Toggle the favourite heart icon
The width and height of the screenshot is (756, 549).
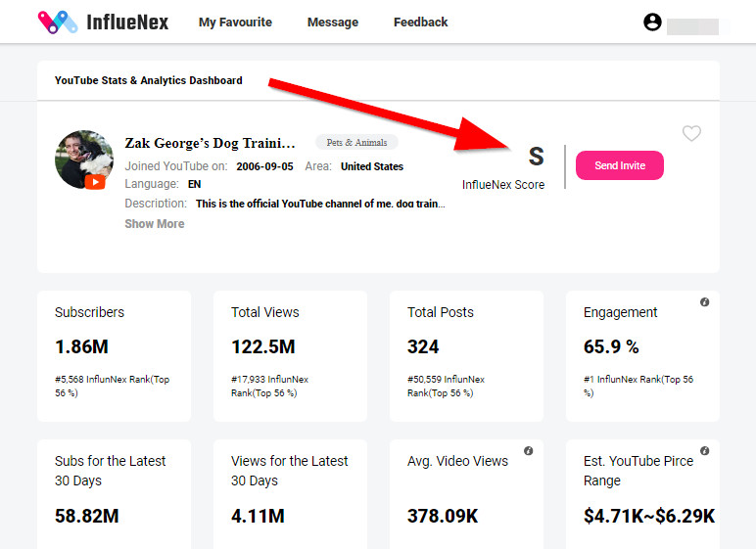(691, 133)
